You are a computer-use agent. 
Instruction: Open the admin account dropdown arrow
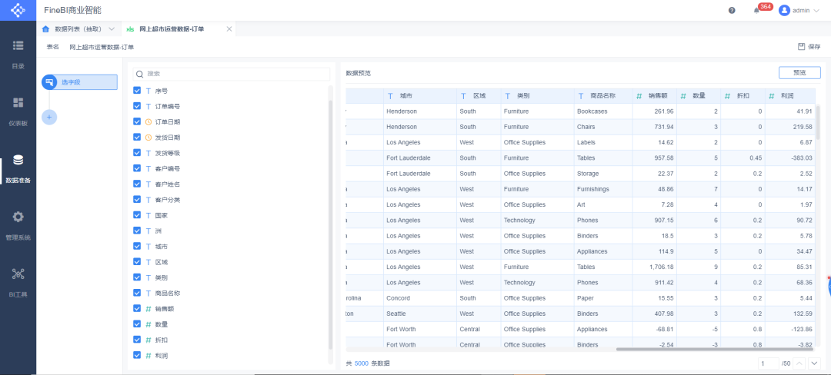(816, 10)
